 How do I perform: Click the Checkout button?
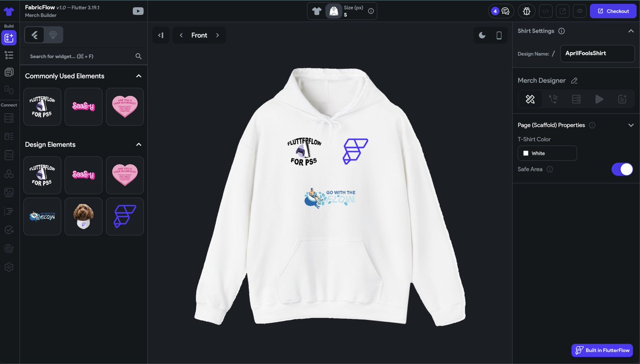point(612,11)
